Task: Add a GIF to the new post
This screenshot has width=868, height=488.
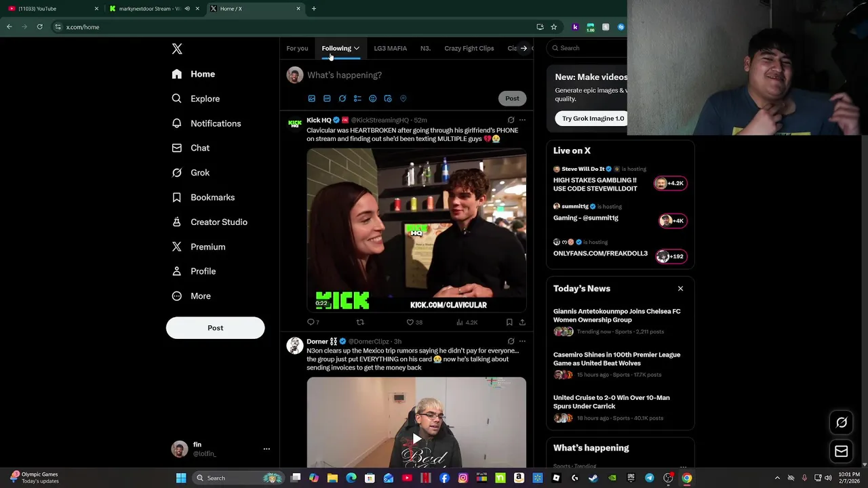Action: tap(327, 99)
